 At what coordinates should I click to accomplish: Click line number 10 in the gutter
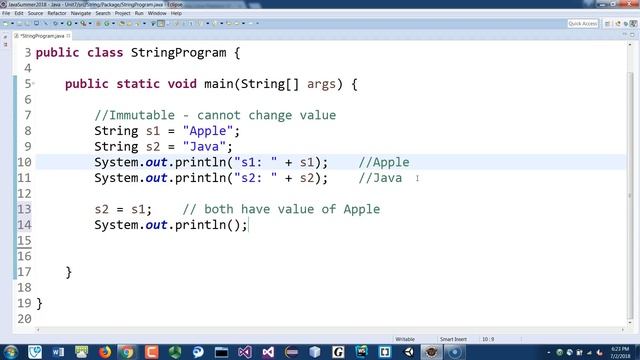pyautogui.click(x=24, y=162)
